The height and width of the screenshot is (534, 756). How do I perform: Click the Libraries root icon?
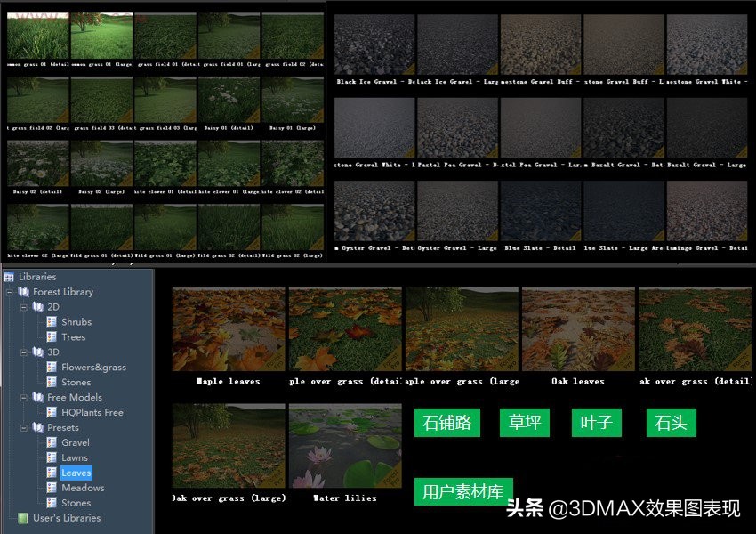click(x=9, y=277)
